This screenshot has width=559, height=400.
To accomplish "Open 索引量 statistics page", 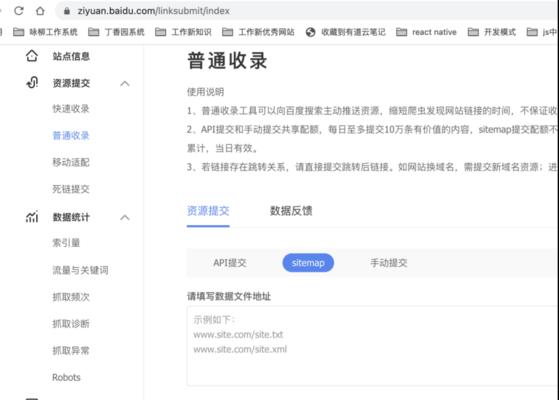I will point(66,243).
